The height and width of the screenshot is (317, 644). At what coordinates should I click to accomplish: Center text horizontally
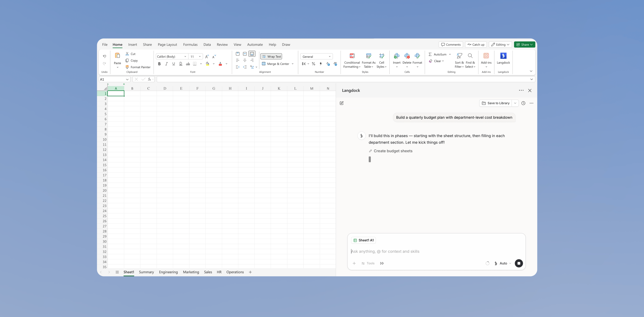coord(245,60)
